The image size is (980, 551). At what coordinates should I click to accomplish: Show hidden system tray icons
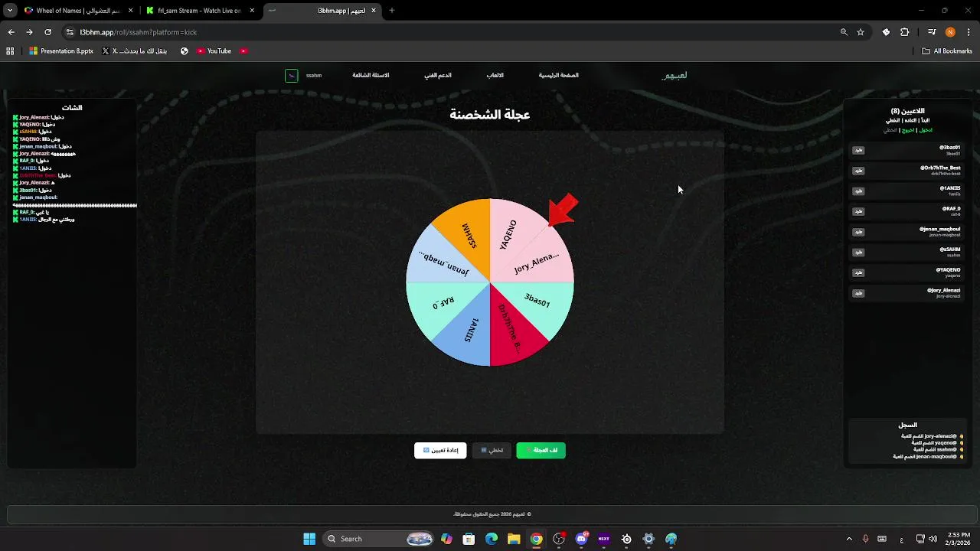click(x=848, y=539)
